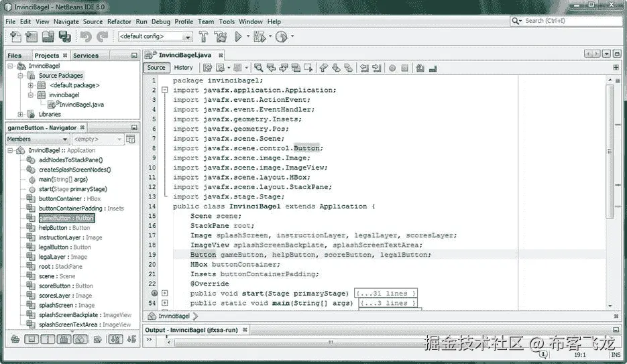
Task: Click the Comment editor toolbar icon
Action: [420, 68]
